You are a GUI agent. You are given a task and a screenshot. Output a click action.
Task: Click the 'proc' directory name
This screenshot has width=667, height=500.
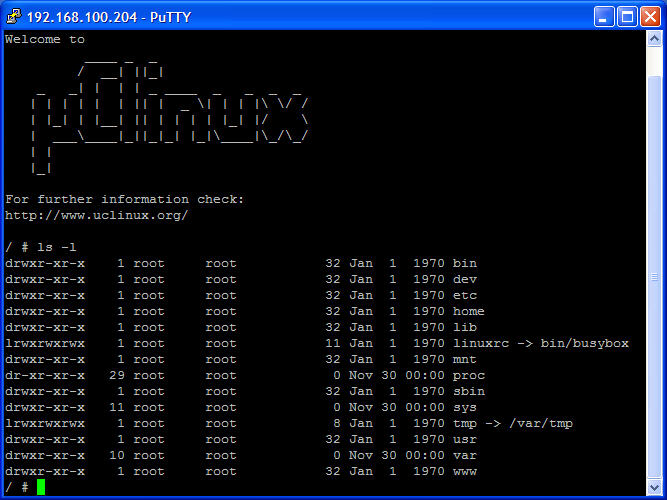click(469, 376)
